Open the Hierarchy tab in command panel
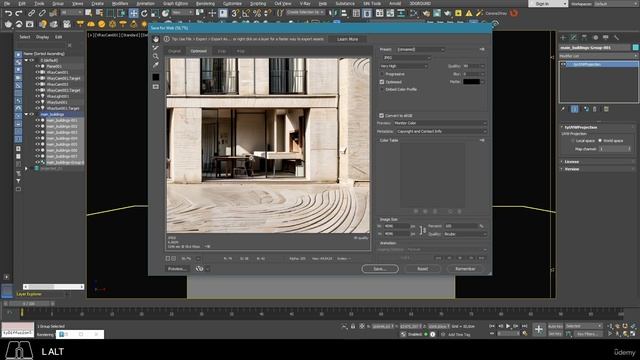The height and width of the screenshot is (360, 640). (x=584, y=38)
